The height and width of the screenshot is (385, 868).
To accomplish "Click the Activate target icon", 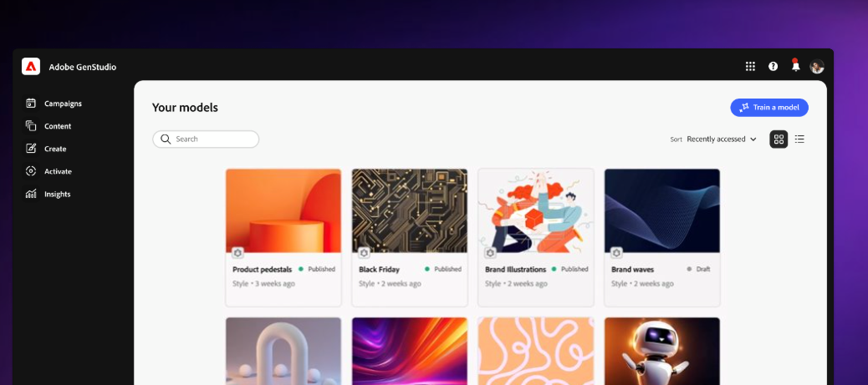I will (x=31, y=171).
